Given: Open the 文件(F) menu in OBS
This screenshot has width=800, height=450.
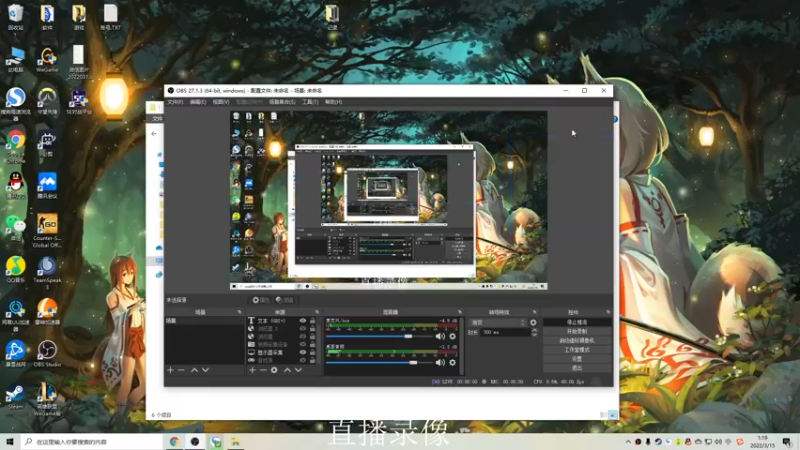Looking at the screenshot, I should 175,102.
